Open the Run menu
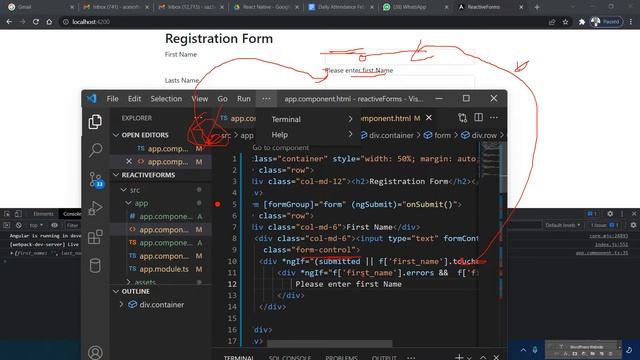Viewport: 640px width, 360px height. (x=244, y=99)
